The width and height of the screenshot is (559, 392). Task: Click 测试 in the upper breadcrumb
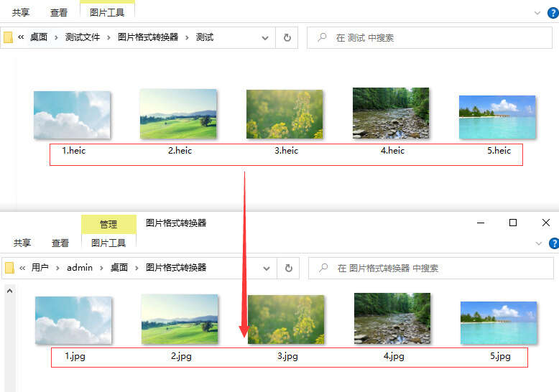(x=205, y=37)
